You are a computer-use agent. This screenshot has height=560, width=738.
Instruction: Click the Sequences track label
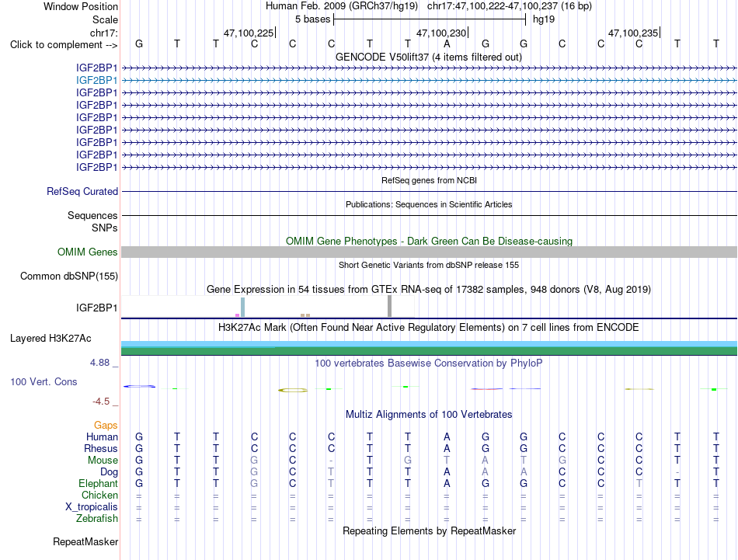pos(92,215)
